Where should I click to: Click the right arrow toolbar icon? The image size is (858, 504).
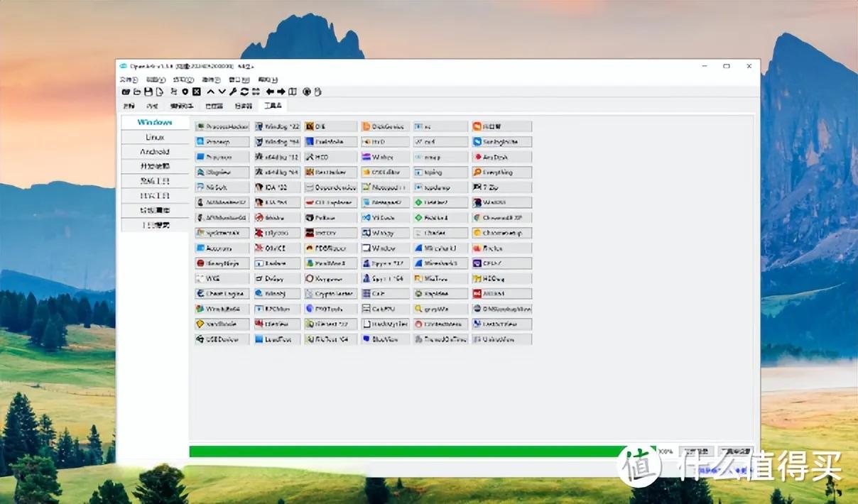coord(281,92)
